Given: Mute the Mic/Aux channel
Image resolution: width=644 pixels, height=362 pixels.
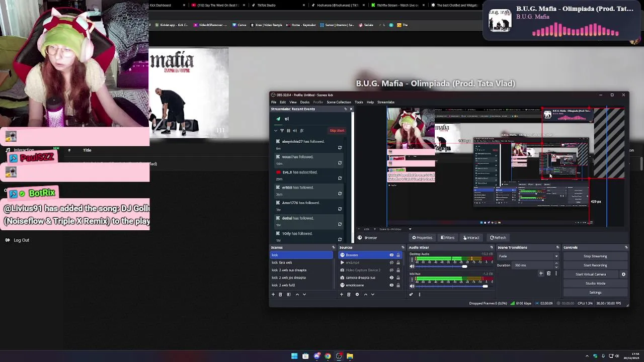Looking at the screenshot, I should pyautogui.click(x=412, y=286).
